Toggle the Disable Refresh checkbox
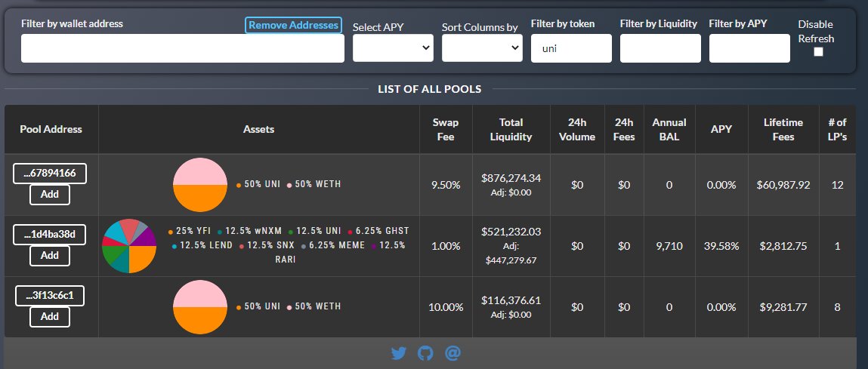 818,51
